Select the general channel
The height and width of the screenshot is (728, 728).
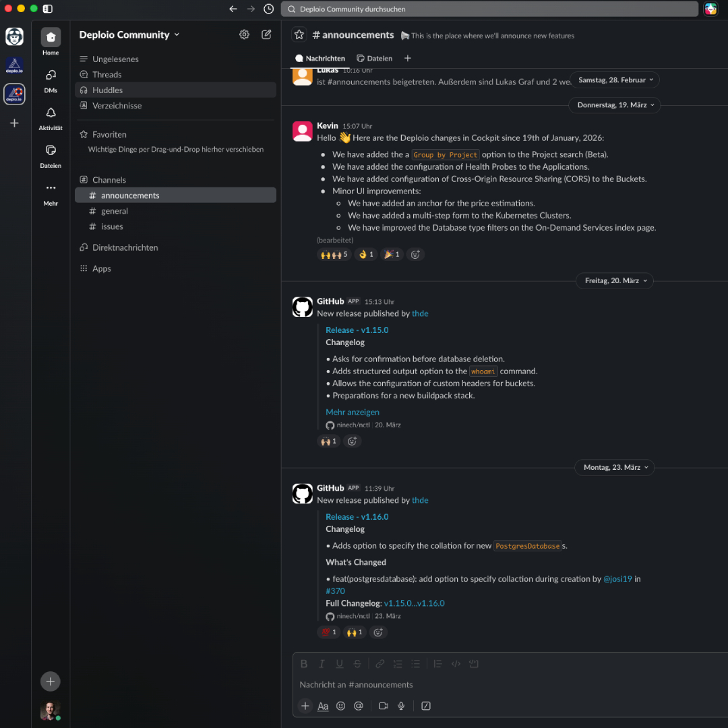point(175,211)
